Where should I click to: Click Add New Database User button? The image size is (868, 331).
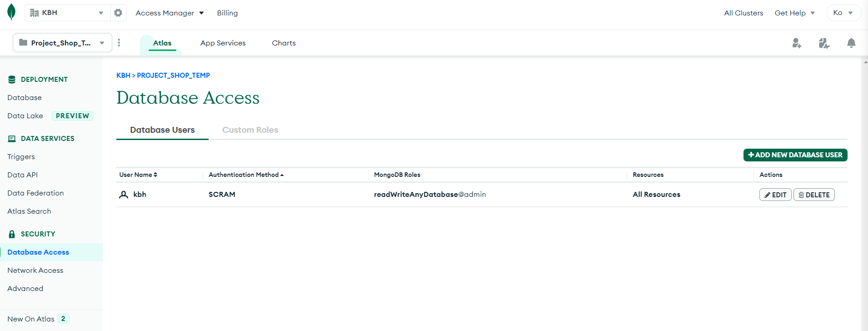(x=795, y=155)
